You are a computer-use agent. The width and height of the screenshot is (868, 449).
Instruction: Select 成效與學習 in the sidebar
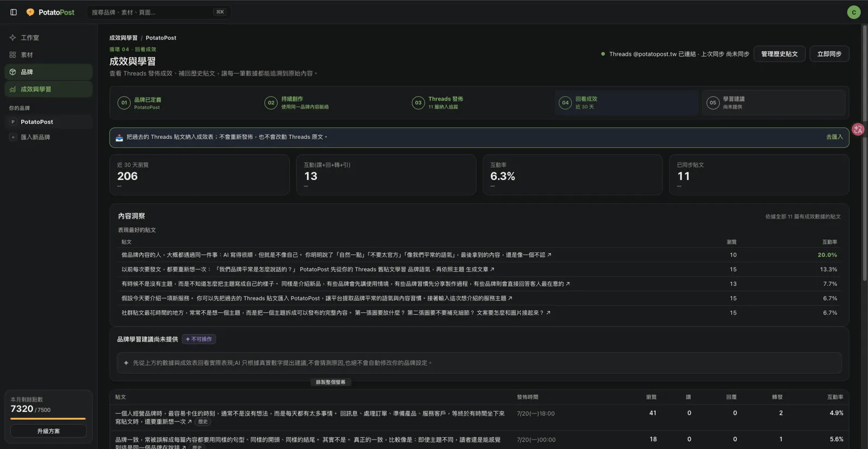click(x=48, y=89)
